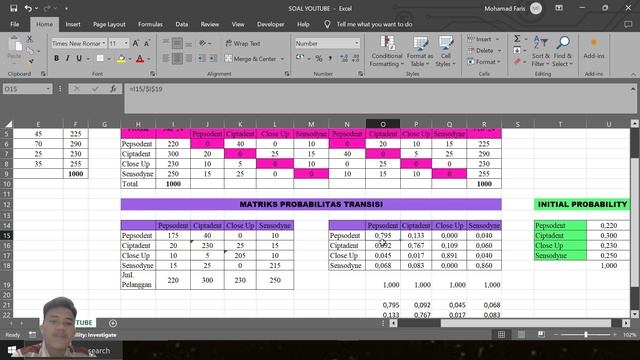Open the Comments icon at top right
Screen dimensions: 640x360
(628, 24)
